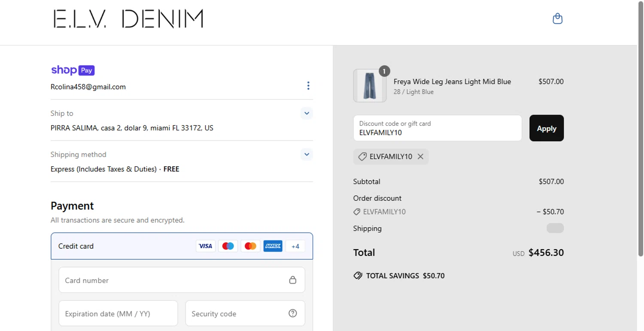Focus the Card number field
This screenshot has height=331, width=644.
182,280
